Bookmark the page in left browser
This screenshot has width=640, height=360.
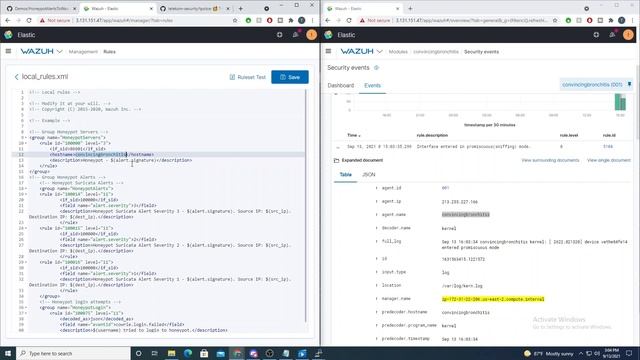coord(235,20)
